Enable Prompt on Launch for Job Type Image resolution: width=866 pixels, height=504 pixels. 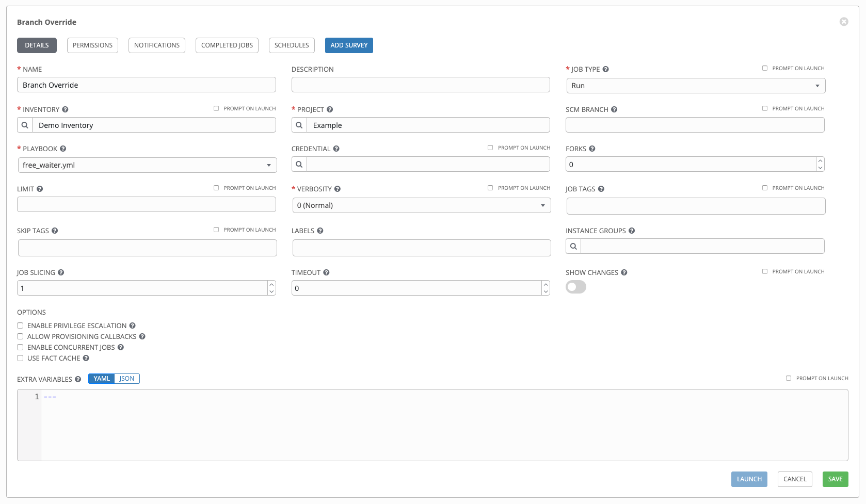tap(765, 68)
